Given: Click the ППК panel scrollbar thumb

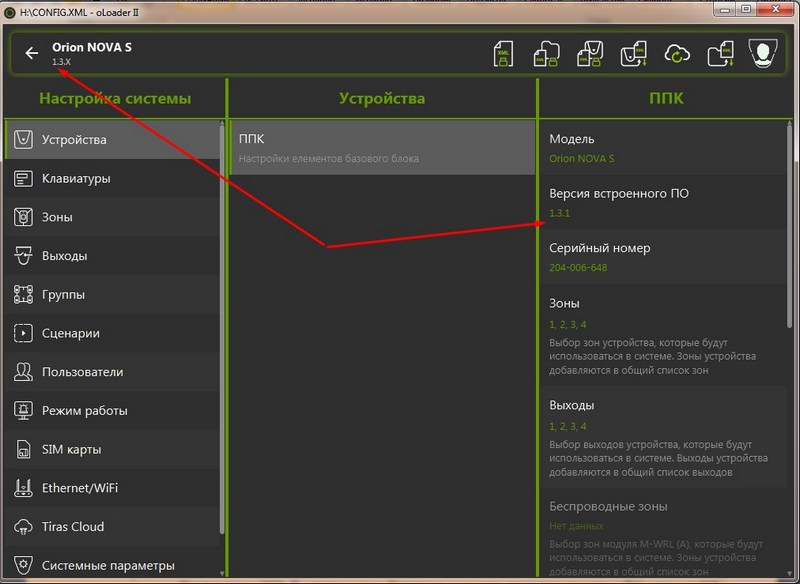Looking at the screenshot, I should pyautogui.click(x=790, y=224).
